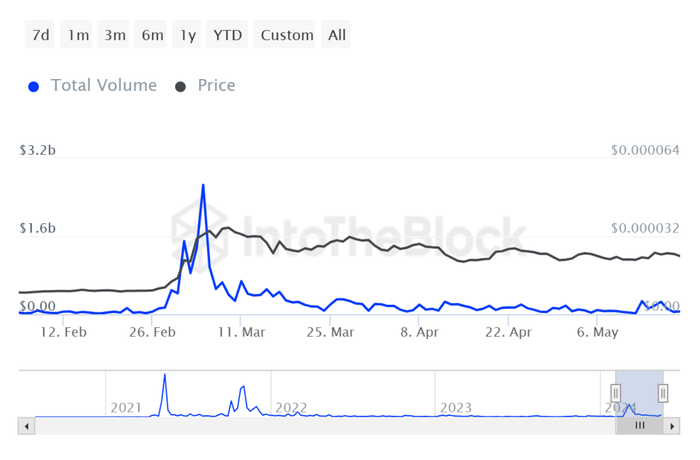This screenshot has width=700, height=460.
Task: Grab the left navigator range handle
Action: point(616,393)
